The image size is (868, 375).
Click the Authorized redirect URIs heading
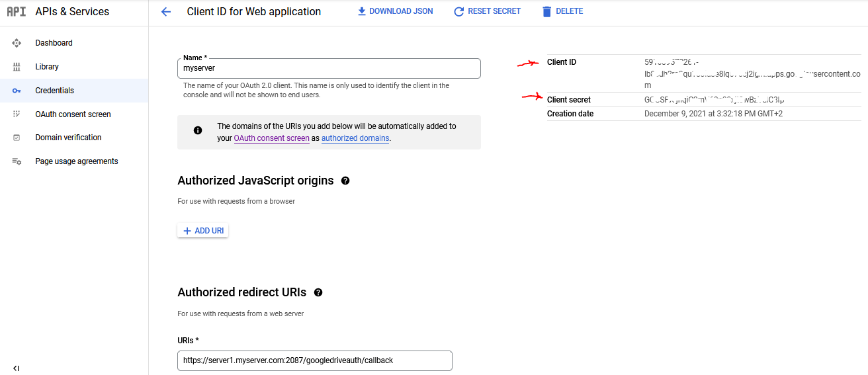click(242, 292)
